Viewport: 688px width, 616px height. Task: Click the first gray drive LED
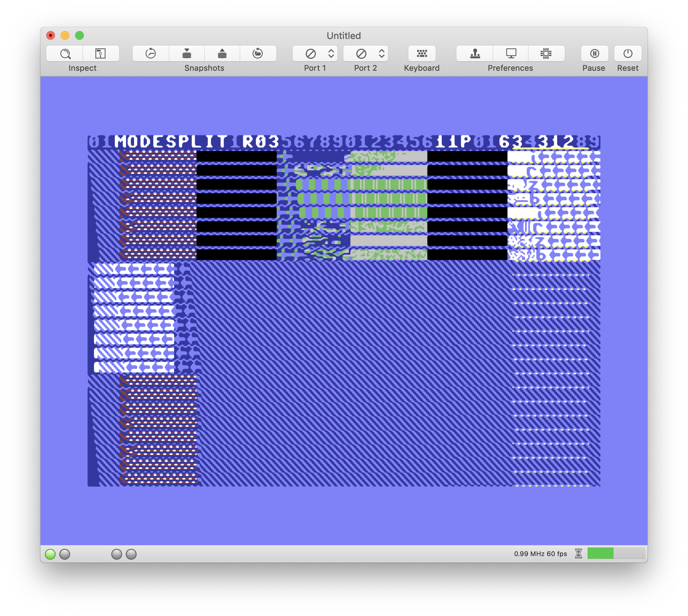[x=65, y=554]
